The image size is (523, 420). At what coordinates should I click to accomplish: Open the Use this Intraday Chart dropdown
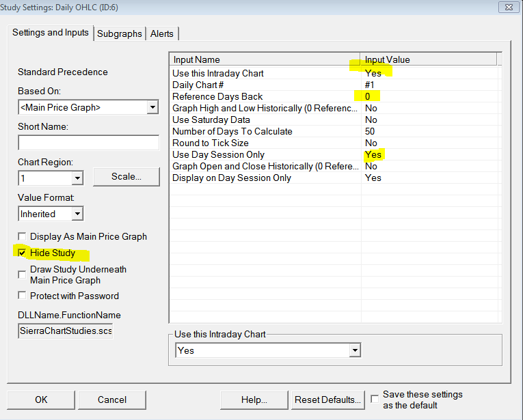355,350
